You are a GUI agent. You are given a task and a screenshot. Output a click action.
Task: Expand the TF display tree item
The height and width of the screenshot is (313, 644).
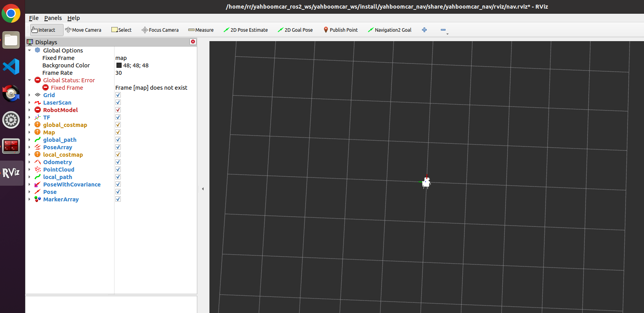point(29,118)
